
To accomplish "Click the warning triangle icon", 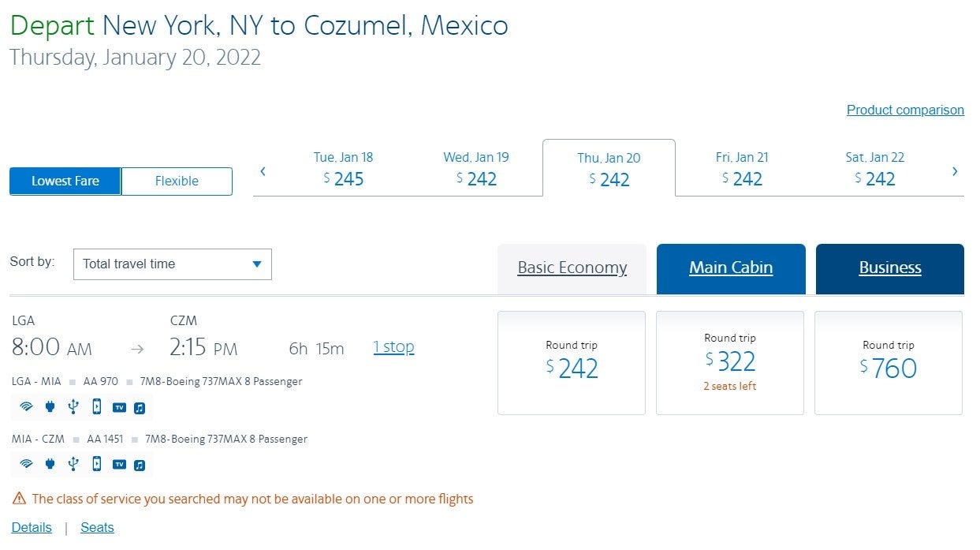I will coord(19,499).
